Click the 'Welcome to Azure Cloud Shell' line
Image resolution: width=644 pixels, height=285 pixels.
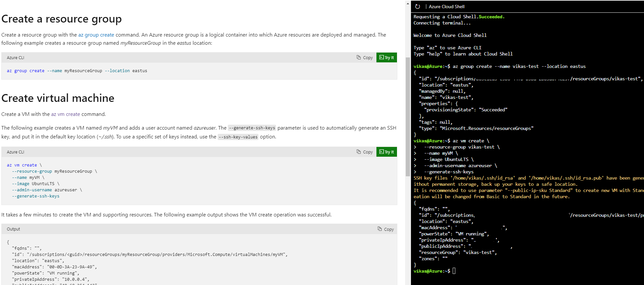pos(450,35)
